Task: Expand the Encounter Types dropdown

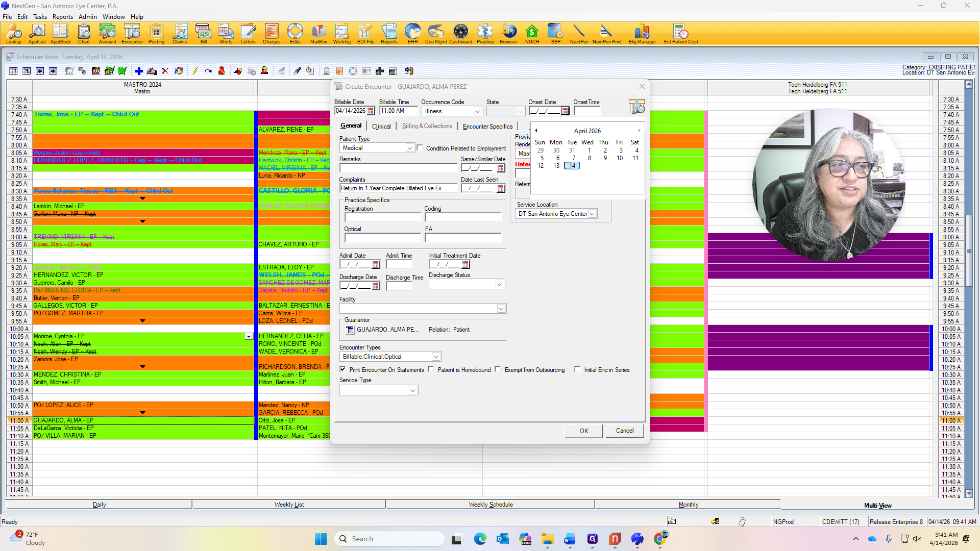Action: (435, 357)
